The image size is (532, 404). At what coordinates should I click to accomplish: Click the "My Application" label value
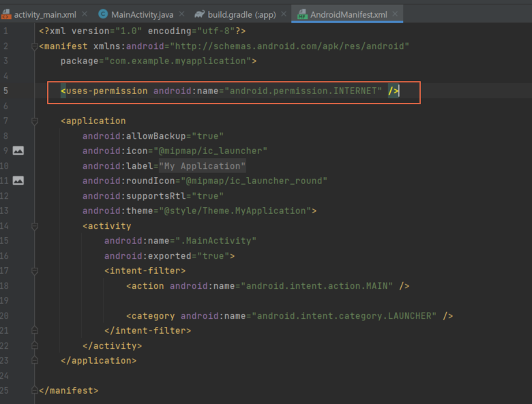coord(202,166)
